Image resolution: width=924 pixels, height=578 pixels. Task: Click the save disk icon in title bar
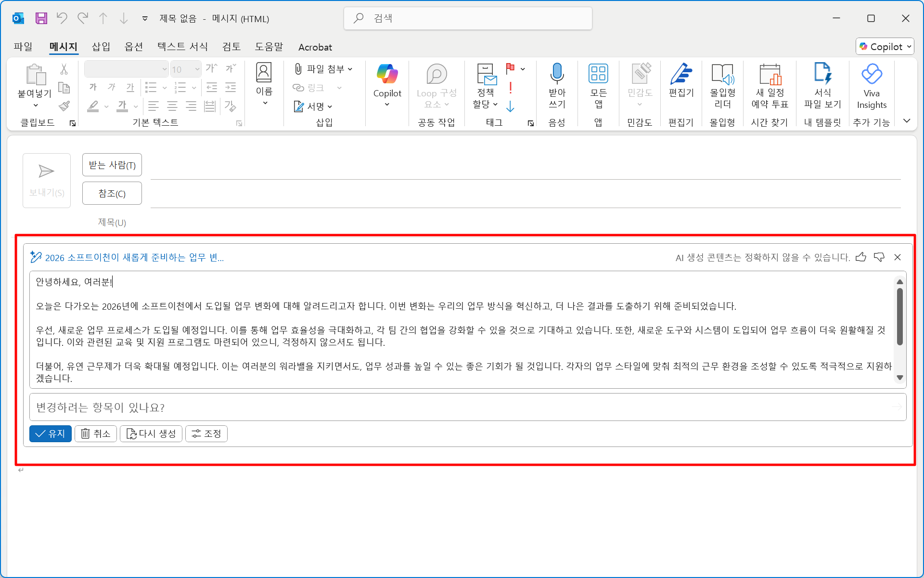coord(41,18)
